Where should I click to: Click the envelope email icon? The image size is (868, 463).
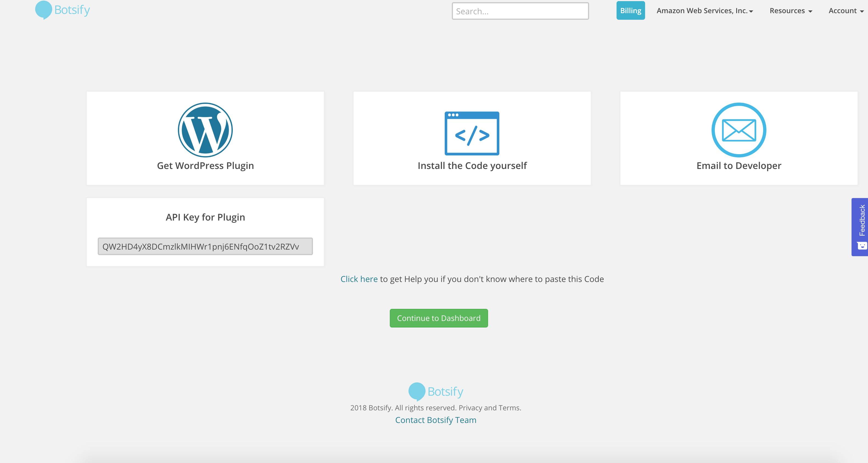[x=739, y=130]
